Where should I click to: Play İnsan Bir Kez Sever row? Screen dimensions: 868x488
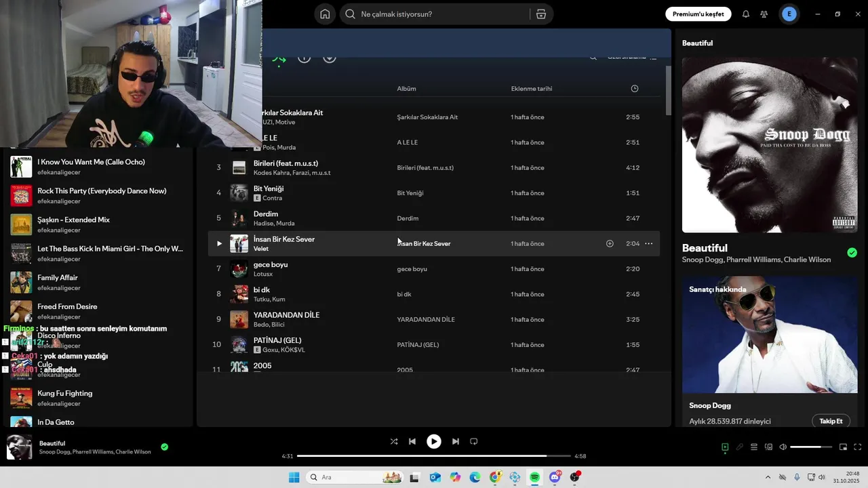pyautogui.click(x=219, y=243)
